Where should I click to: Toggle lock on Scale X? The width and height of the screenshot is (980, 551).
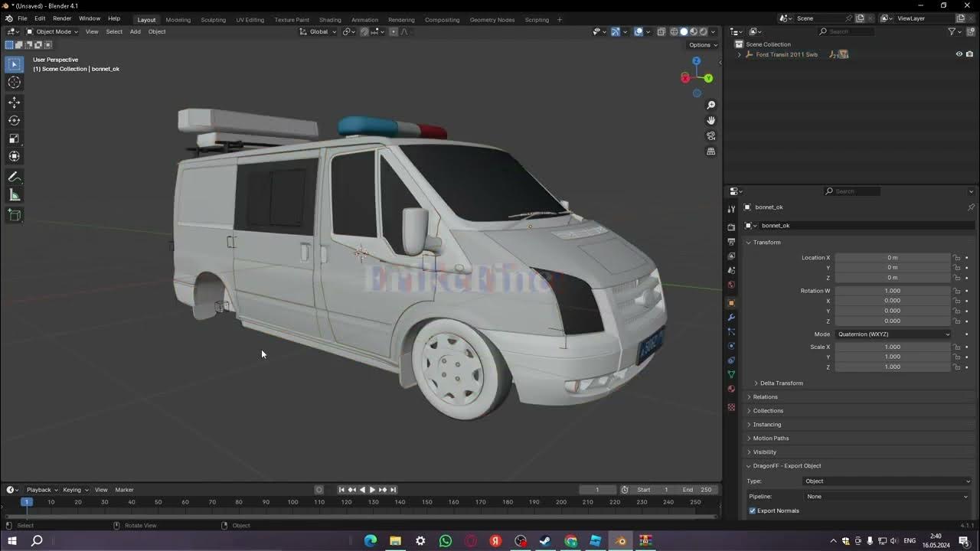[x=957, y=347]
